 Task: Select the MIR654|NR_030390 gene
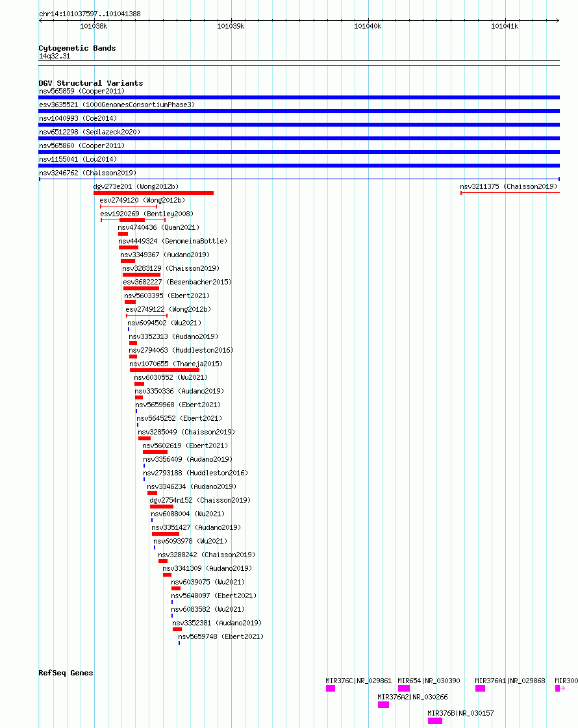(429, 681)
